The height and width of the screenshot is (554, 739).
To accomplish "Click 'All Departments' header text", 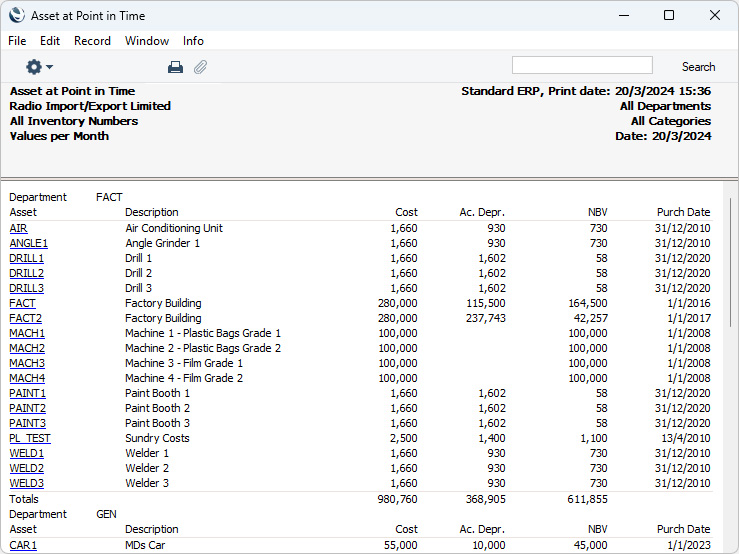I will point(665,106).
